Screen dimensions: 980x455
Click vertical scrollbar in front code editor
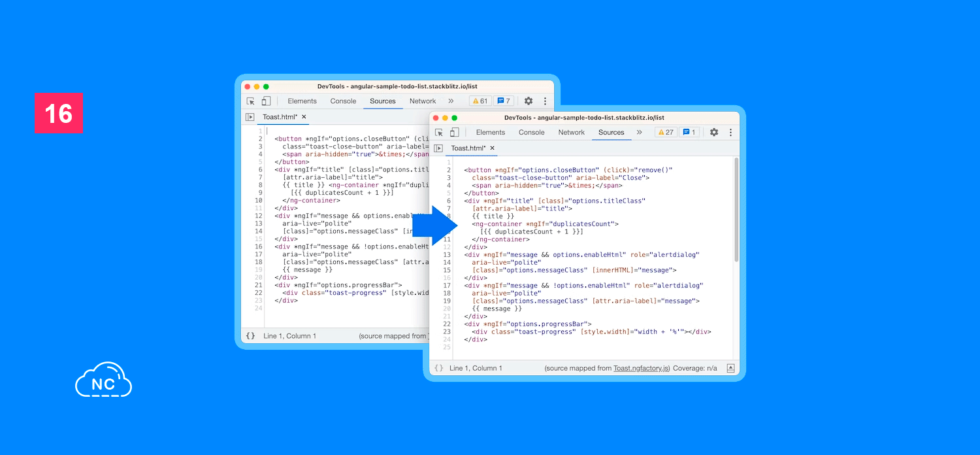(x=736, y=209)
